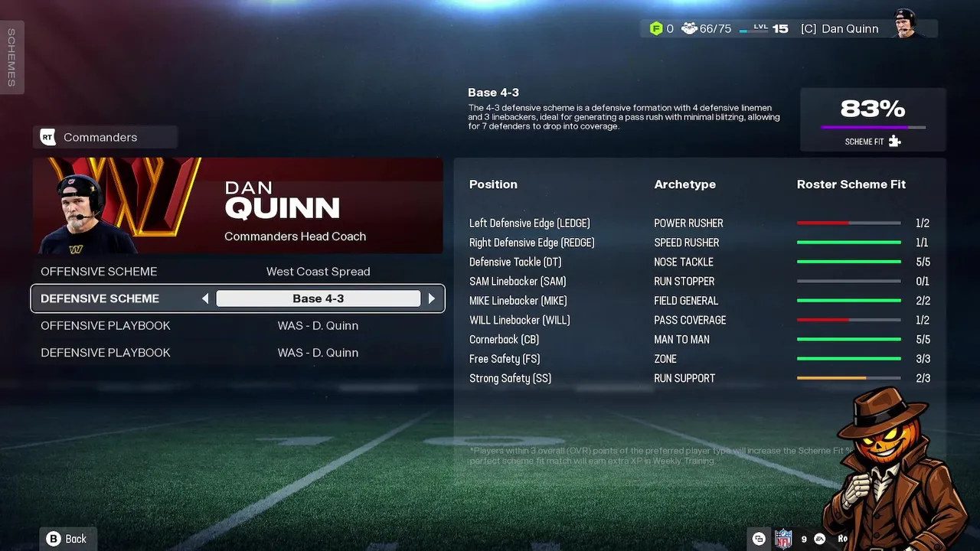The height and width of the screenshot is (551, 980).
Task: Click the right arrow on Defensive Scheme
Action: (x=432, y=298)
